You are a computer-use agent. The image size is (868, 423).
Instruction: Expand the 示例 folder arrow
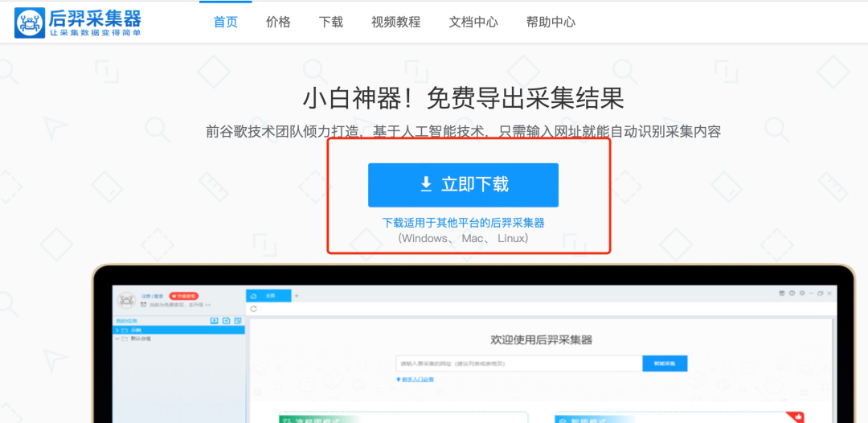tap(117, 330)
